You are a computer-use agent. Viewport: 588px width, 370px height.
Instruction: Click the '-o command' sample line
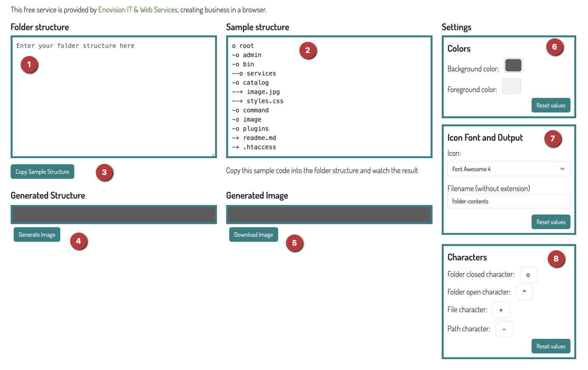point(250,110)
